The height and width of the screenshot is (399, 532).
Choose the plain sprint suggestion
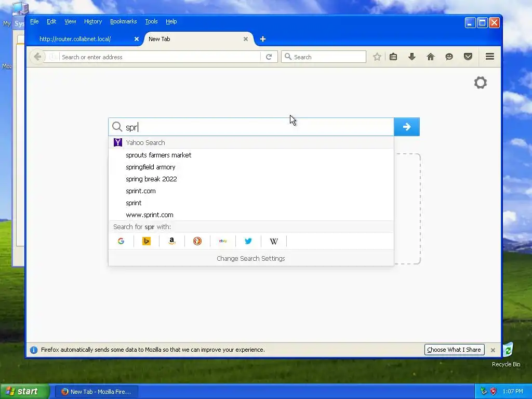pyautogui.click(x=251, y=203)
